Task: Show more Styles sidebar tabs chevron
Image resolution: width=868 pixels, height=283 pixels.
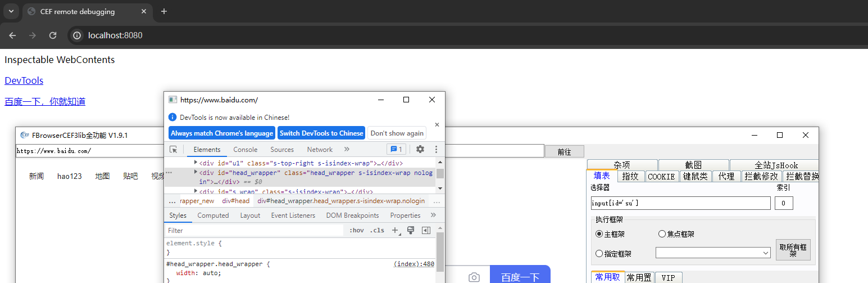Action: (433, 215)
